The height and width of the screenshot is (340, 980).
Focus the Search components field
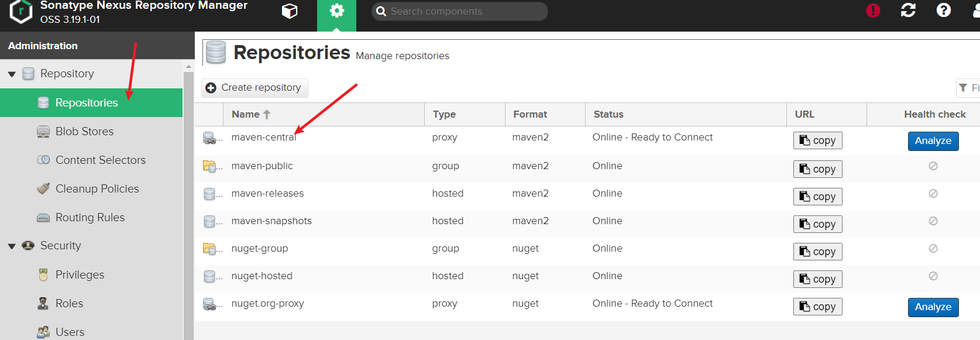point(459,11)
